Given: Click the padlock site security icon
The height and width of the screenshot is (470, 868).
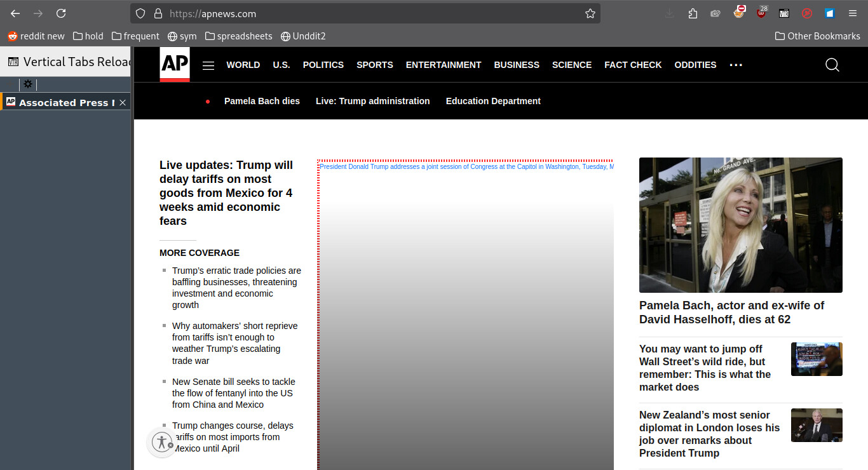Looking at the screenshot, I should click(x=158, y=13).
